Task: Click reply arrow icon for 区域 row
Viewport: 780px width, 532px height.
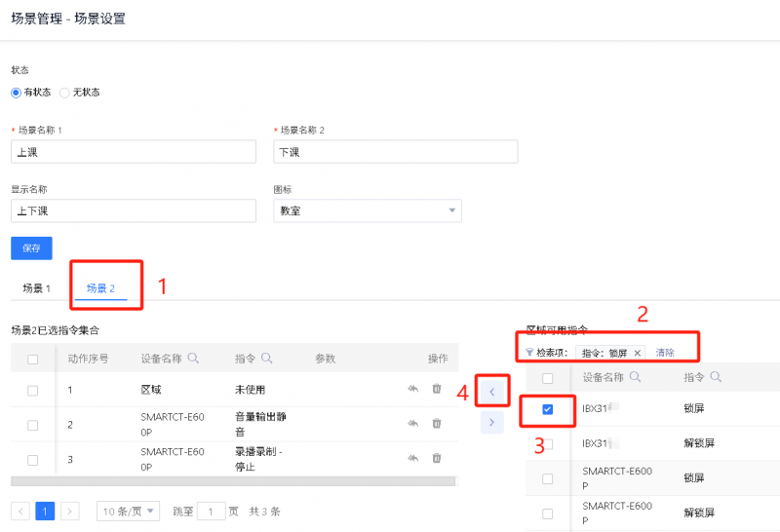Action: [x=413, y=390]
